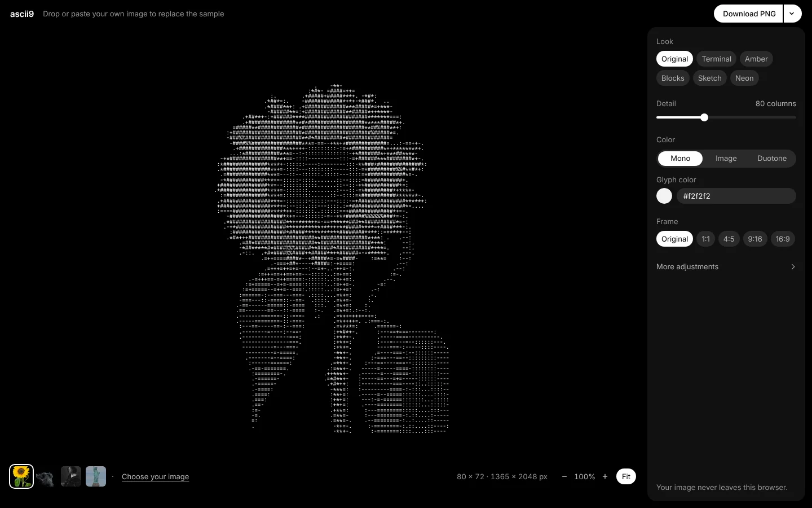Click the ASCII art preview canvas

[x=333, y=260]
